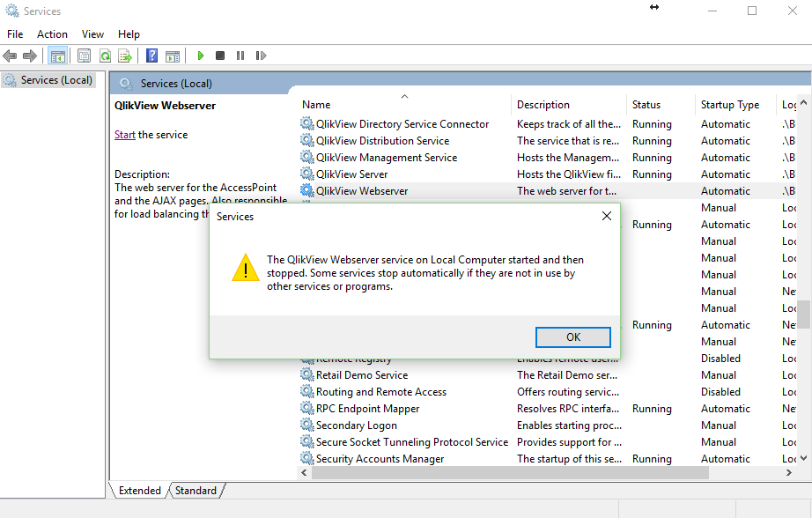The height and width of the screenshot is (518, 812).
Task: Select QlikView Server row name
Action: tap(351, 174)
